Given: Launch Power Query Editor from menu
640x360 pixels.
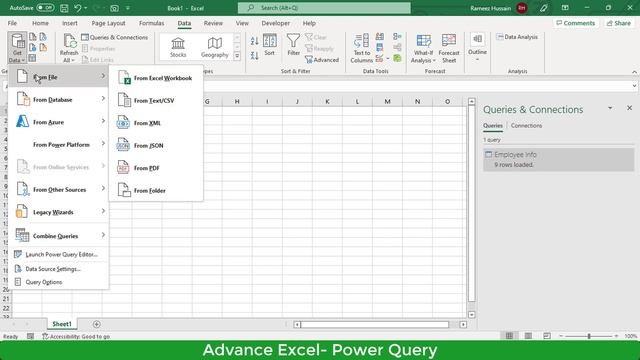Looking at the screenshot, I should click(59, 254).
